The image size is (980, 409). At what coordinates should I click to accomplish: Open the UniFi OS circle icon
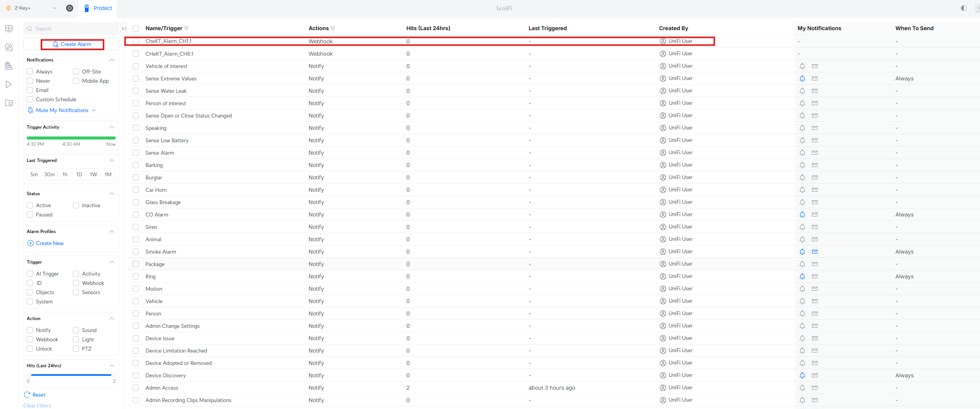[70, 8]
